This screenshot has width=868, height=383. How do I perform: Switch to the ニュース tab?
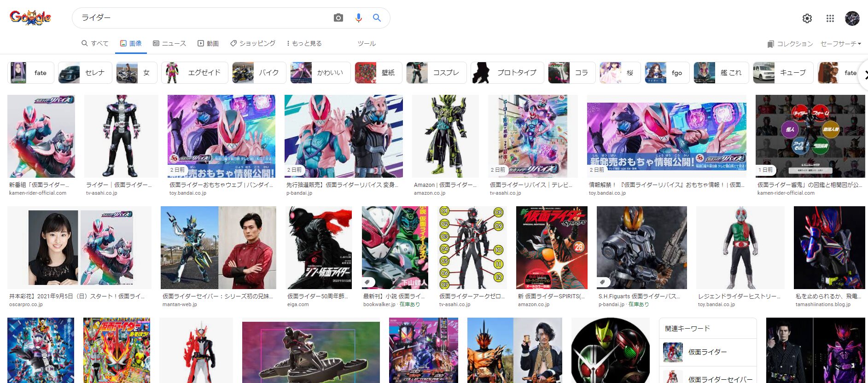[169, 43]
